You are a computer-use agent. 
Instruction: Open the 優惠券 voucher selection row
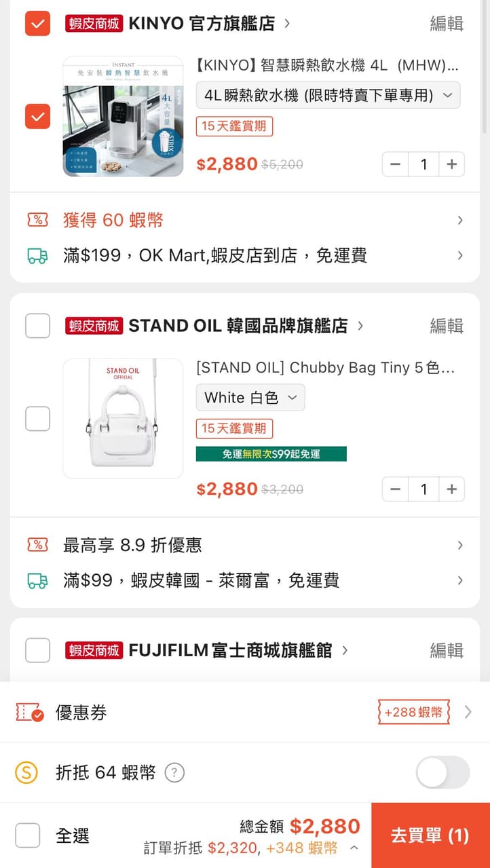click(x=244, y=713)
